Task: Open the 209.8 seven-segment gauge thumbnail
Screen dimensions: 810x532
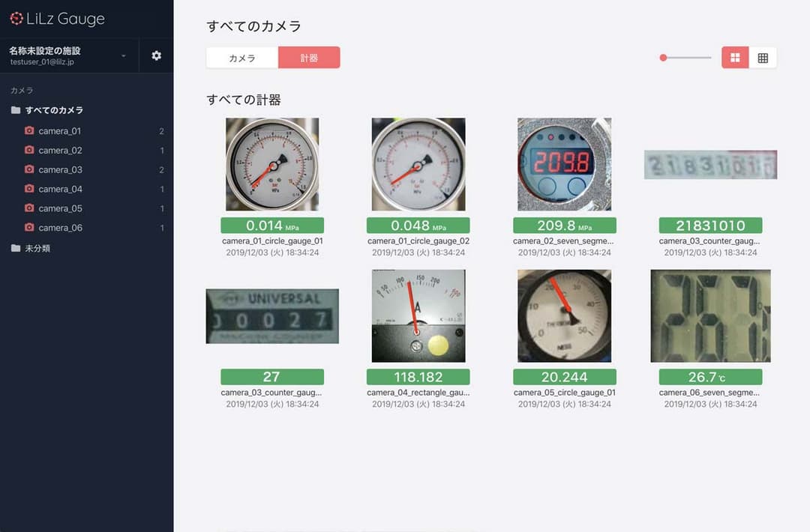Action: tap(564, 164)
